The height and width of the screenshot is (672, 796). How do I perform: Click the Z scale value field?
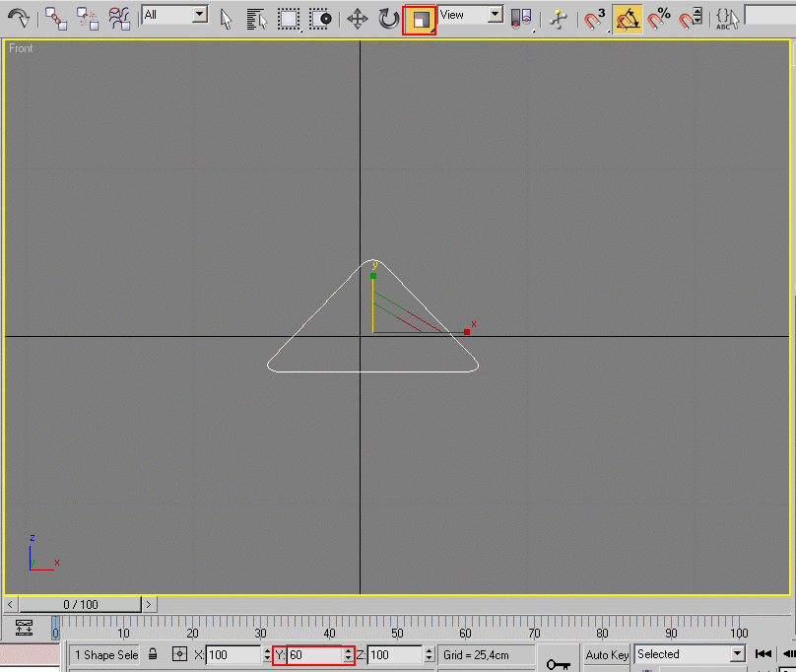pos(395,654)
